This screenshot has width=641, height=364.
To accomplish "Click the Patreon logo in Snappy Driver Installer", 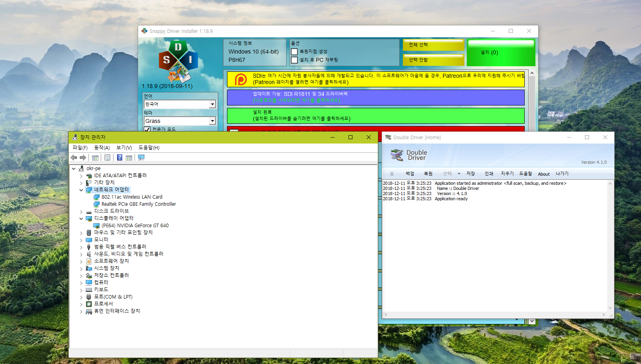I will tap(241, 79).
